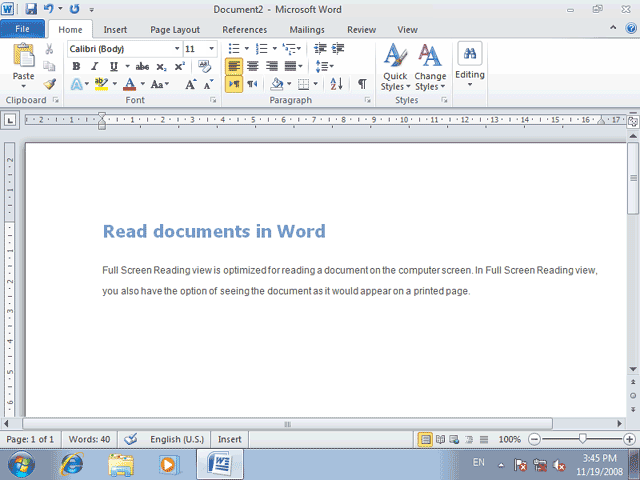This screenshot has height=480, width=640.
Task: Click the red font color button
Action: pyautogui.click(x=130, y=84)
